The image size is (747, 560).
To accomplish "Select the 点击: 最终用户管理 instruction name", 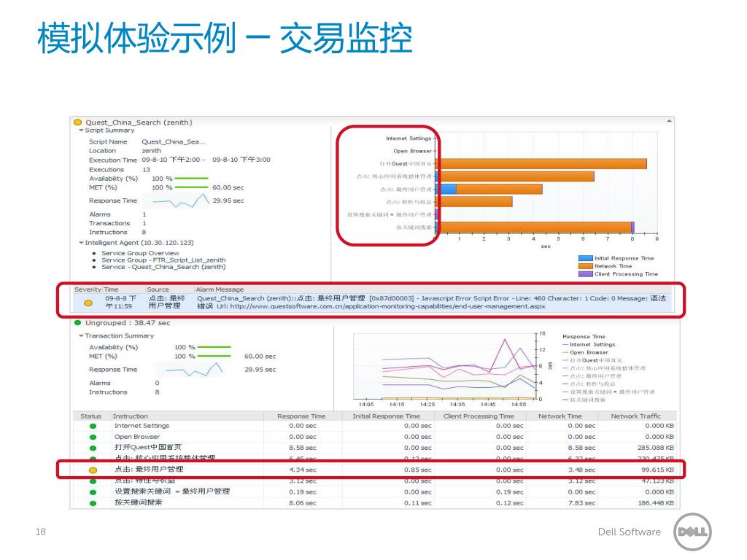I will pyautogui.click(x=149, y=470).
